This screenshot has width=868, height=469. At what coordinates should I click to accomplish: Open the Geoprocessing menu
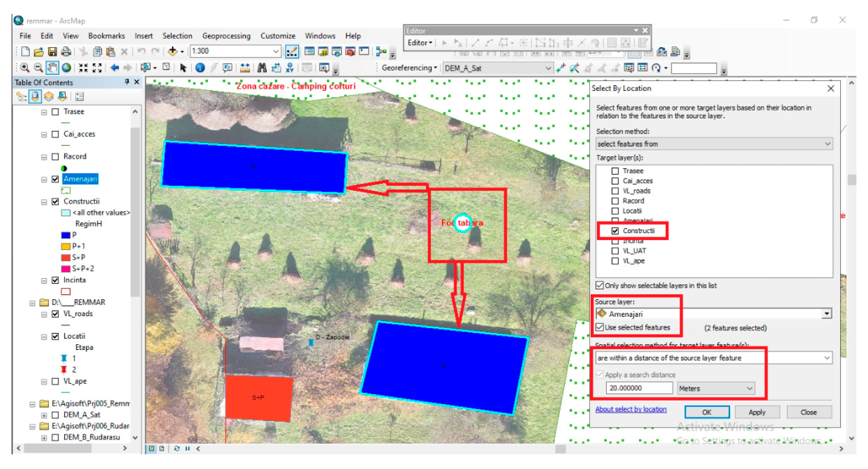coord(226,36)
